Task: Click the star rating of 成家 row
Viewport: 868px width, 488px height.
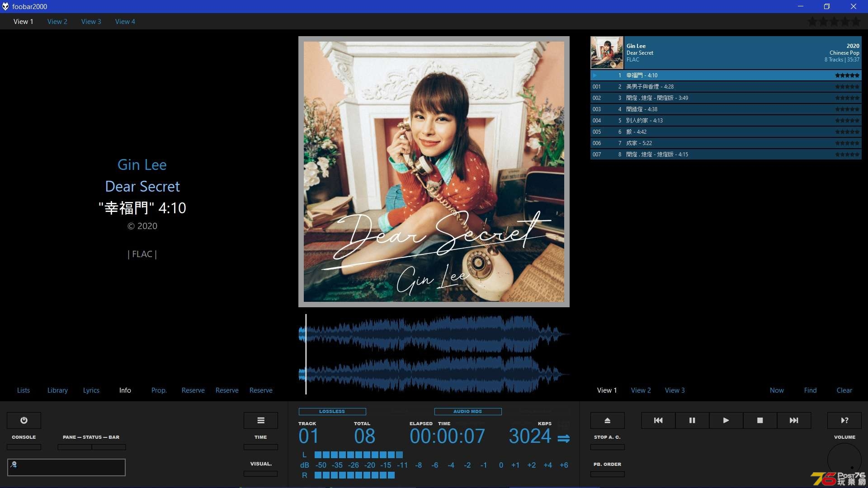Action: [x=847, y=143]
